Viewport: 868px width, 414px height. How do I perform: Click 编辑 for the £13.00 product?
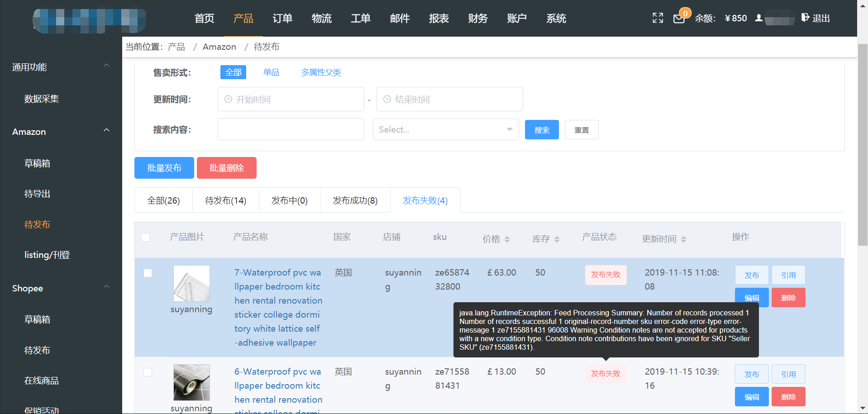pyautogui.click(x=752, y=397)
